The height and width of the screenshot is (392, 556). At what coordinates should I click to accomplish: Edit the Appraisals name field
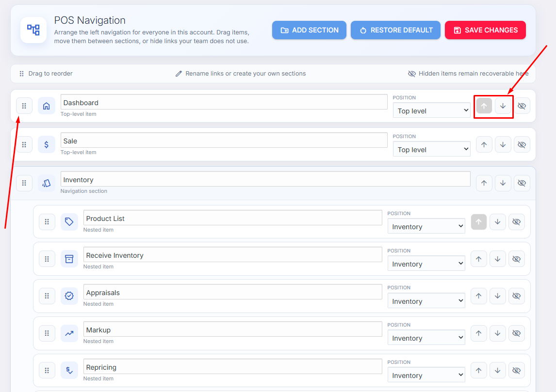tap(232, 292)
